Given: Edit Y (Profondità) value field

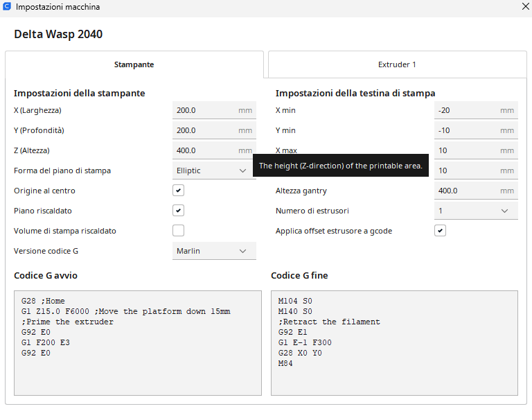Looking at the screenshot, I should pyautogui.click(x=214, y=130).
